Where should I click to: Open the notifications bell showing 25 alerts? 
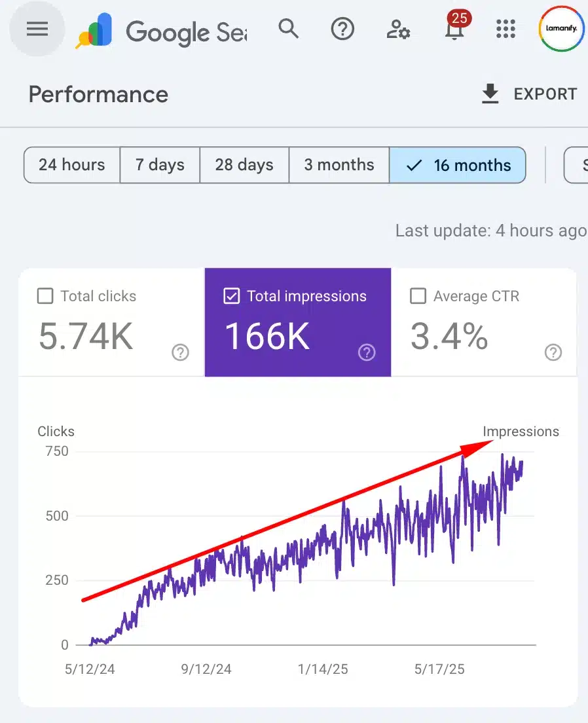pyautogui.click(x=454, y=31)
